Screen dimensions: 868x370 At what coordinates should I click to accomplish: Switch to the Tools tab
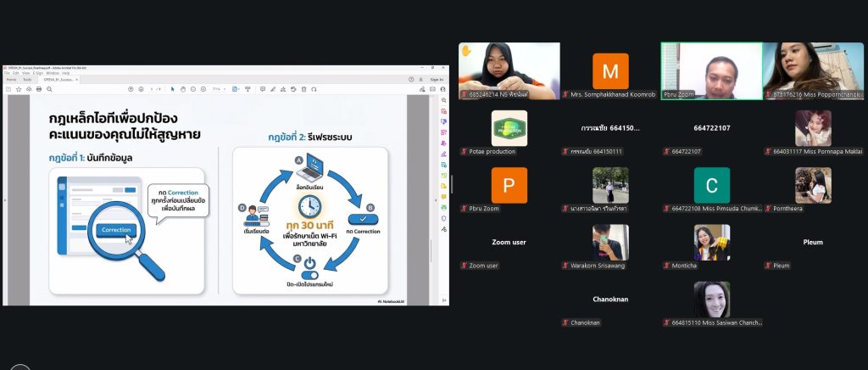pos(27,80)
